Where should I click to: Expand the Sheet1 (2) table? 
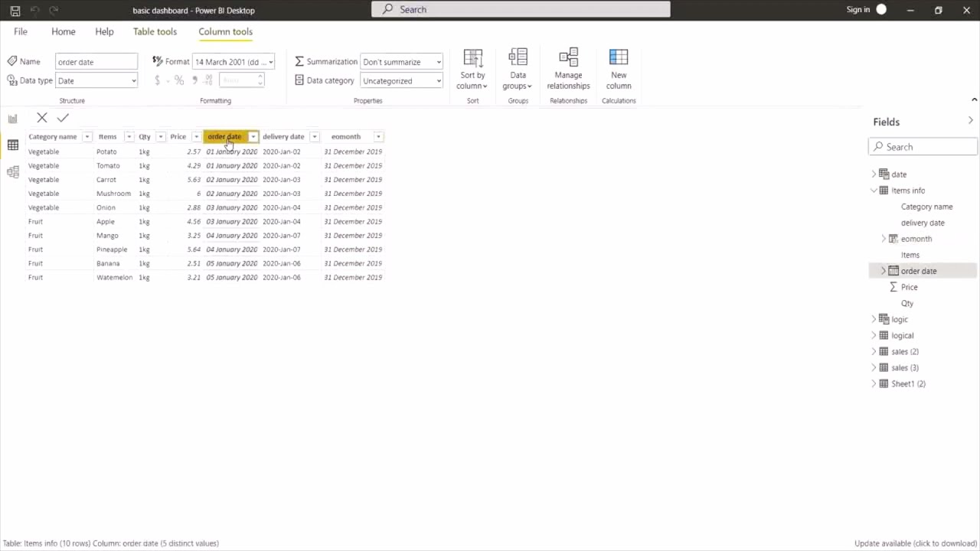click(874, 383)
